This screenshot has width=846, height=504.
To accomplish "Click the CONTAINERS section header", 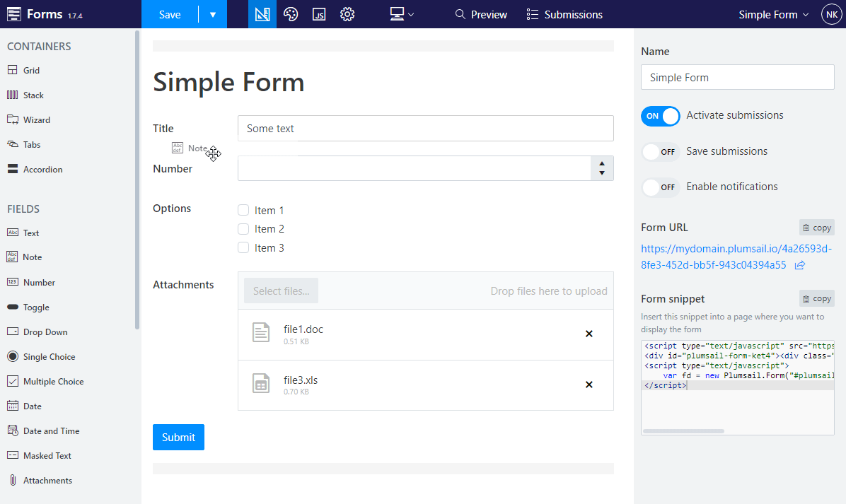I will [39, 47].
